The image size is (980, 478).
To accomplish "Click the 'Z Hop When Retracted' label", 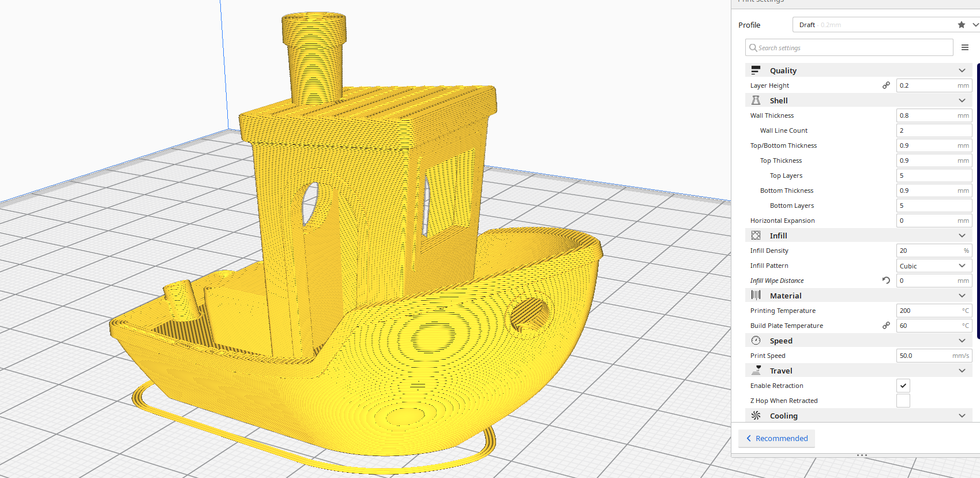I will tap(784, 401).
